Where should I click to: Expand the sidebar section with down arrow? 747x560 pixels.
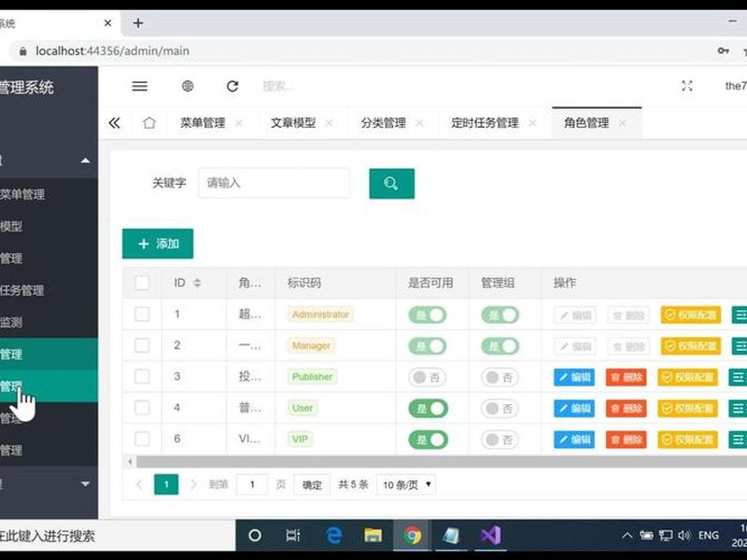[85, 483]
